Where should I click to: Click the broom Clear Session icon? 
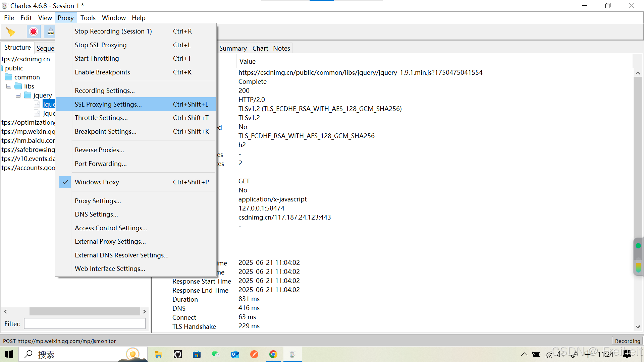11,32
